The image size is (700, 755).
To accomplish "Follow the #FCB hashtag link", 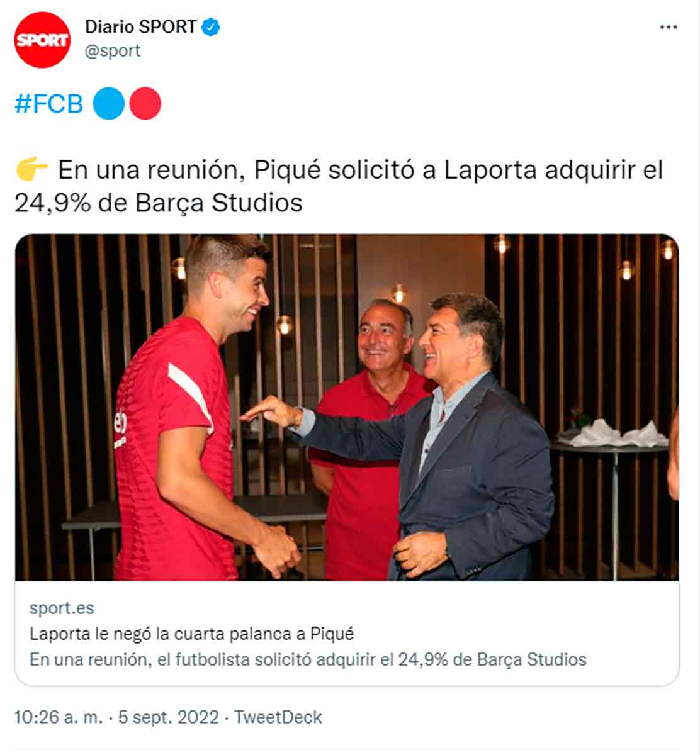I will point(49,104).
